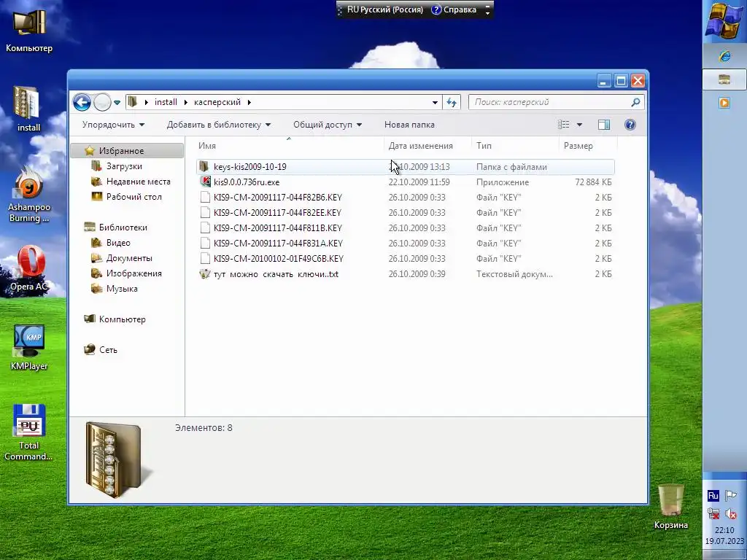747x560 pixels.
Task: Go back with the Explorer Back arrow
Action: click(x=82, y=102)
